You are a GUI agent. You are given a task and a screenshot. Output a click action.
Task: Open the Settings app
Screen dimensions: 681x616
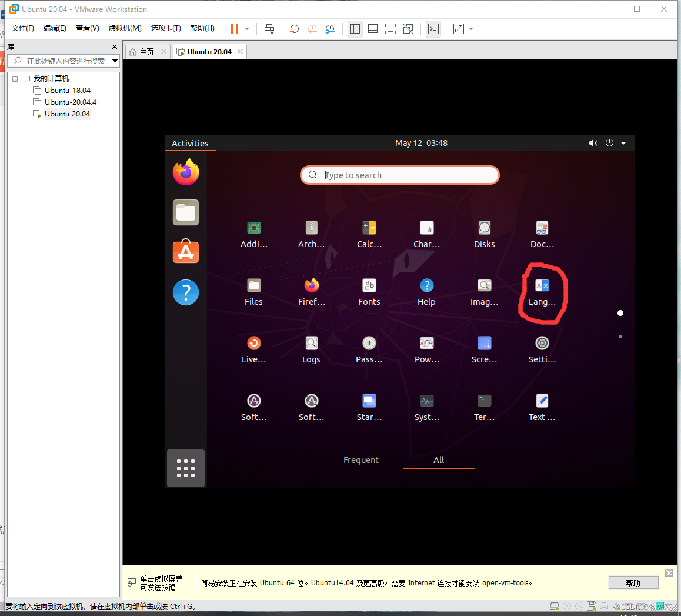click(x=542, y=343)
